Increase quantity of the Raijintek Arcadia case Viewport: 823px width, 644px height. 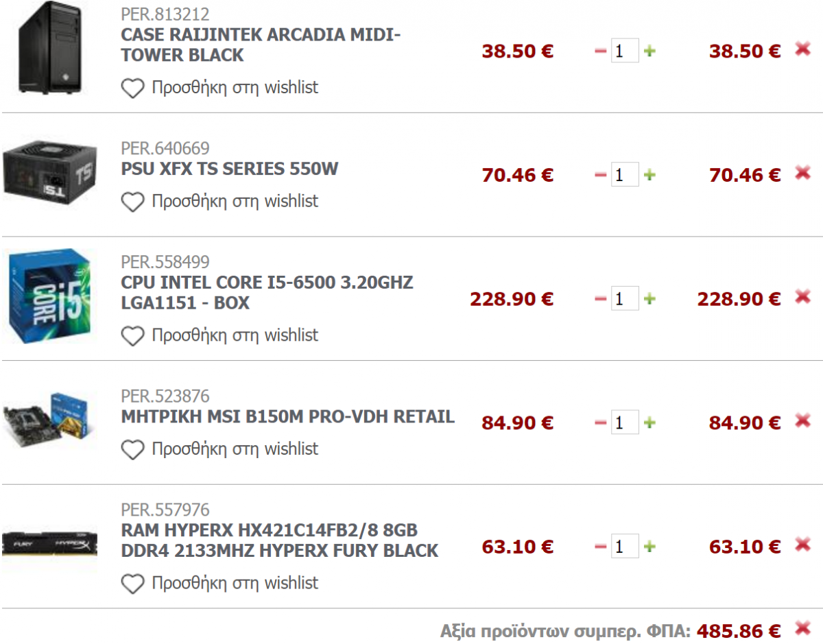click(649, 51)
